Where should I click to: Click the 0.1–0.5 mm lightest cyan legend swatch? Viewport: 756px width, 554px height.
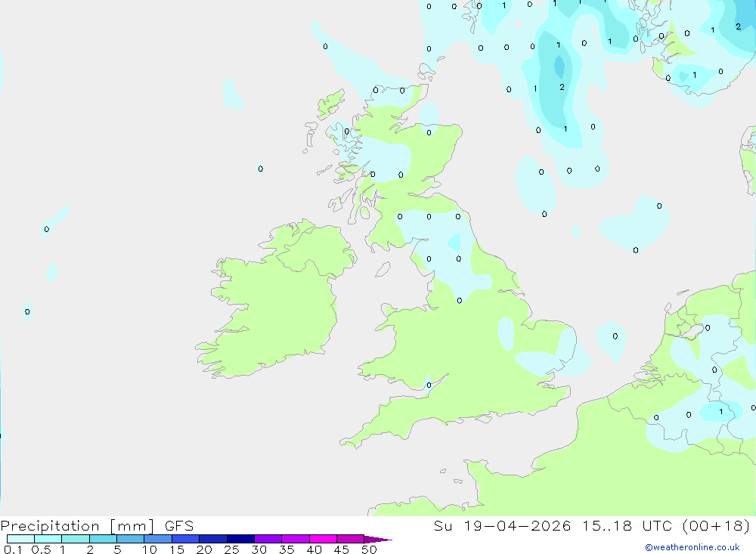click(20, 539)
